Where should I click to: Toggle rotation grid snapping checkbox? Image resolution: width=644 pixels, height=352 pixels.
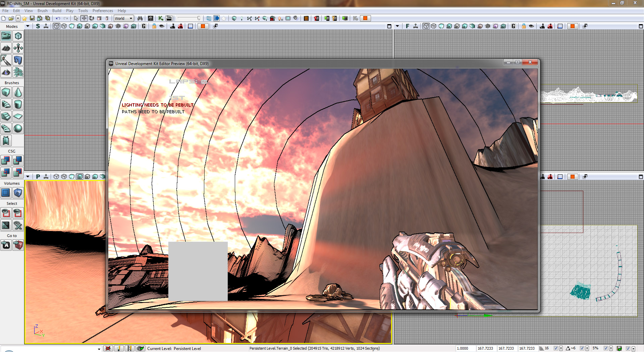click(582, 348)
